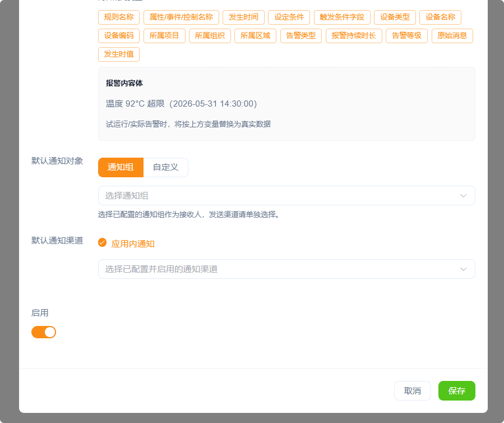The height and width of the screenshot is (423, 504).
Task: Uncheck the 应用内通知 checkbox
Action: pos(102,242)
